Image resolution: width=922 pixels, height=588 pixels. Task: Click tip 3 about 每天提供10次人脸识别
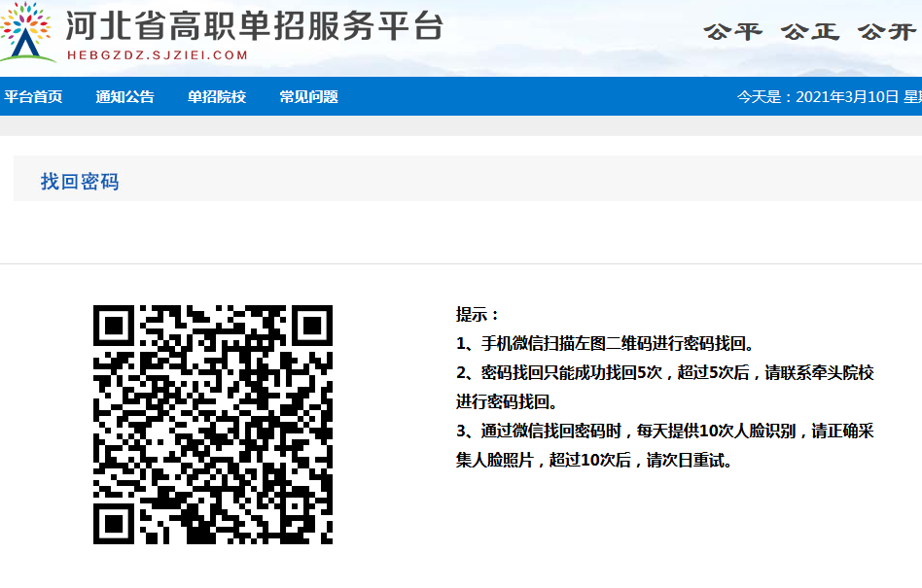click(665, 445)
